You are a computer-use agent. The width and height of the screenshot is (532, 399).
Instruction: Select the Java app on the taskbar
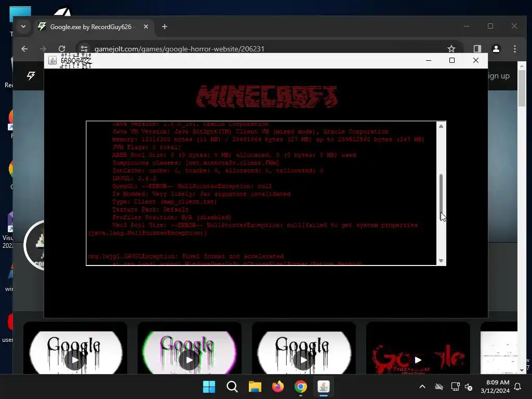click(324, 387)
